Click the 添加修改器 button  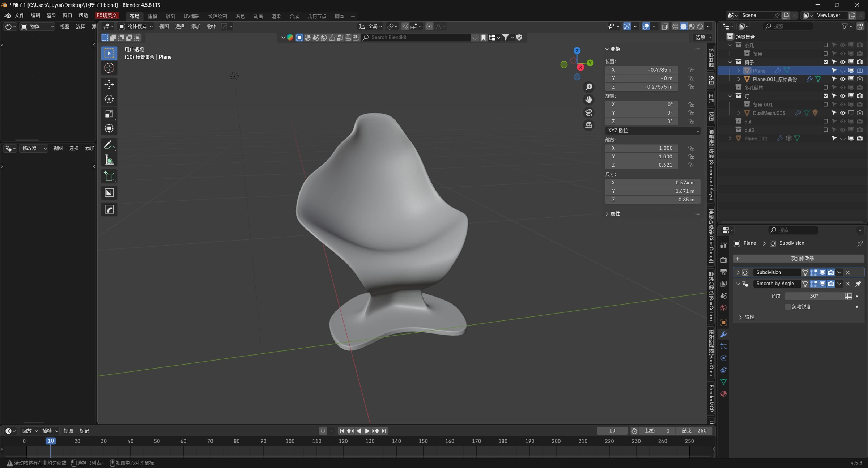coord(799,259)
